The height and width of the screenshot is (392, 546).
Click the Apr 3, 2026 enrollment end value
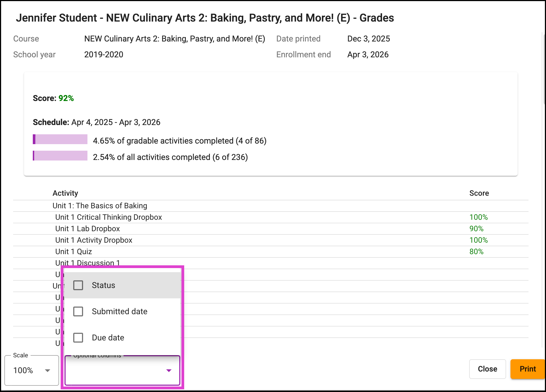coord(368,55)
